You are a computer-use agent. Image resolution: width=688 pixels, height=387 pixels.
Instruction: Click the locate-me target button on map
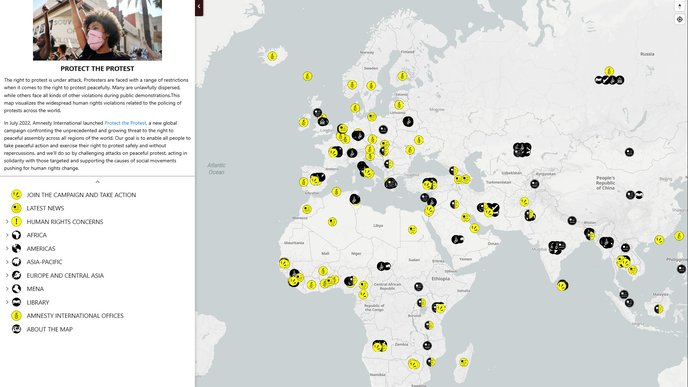[680, 19]
